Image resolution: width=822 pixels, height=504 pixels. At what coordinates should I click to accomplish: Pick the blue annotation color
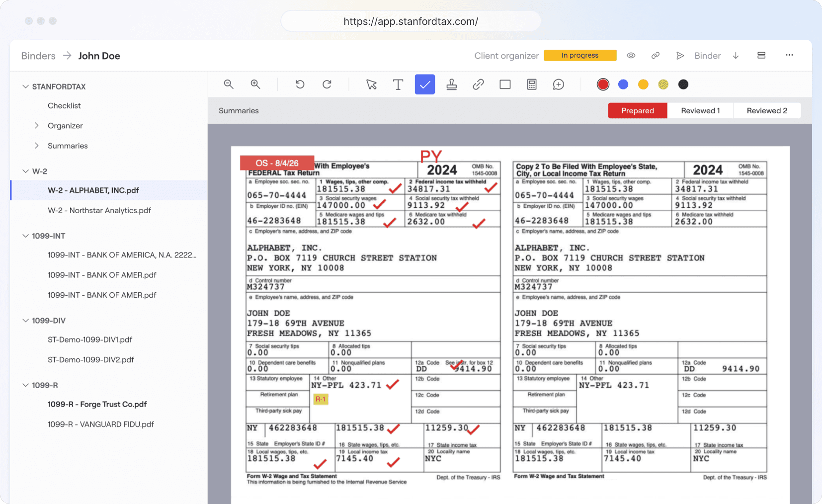point(623,84)
